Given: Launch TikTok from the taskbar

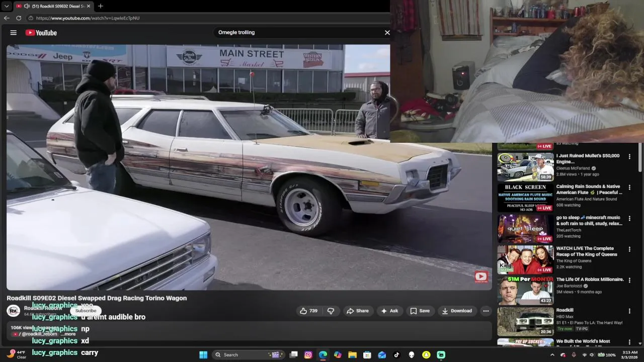Looking at the screenshot, I should tap(397, 354).
